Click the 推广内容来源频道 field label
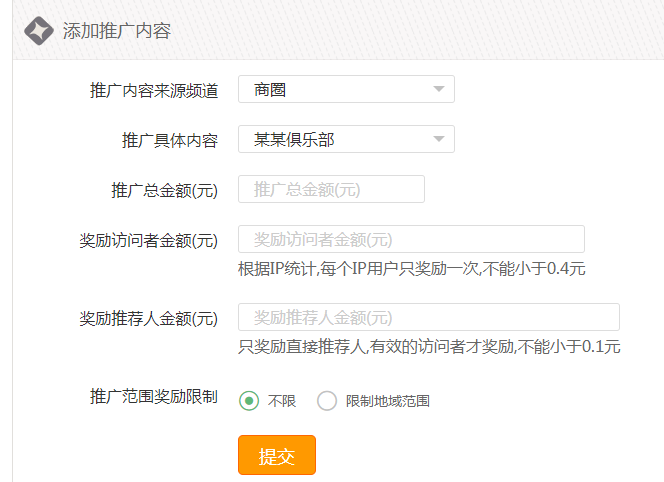664x482 pixels. point(154,90)
